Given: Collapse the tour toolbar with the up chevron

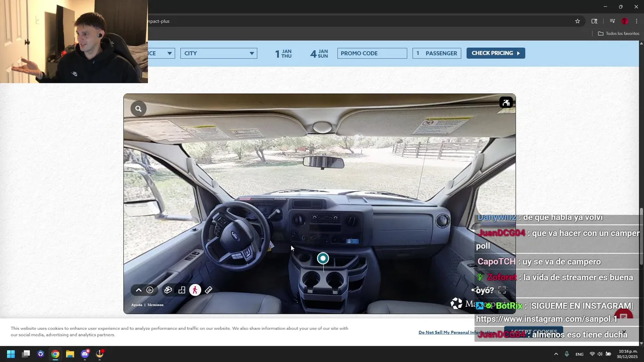Looking at the screenshot, I should tap(139, 290).
